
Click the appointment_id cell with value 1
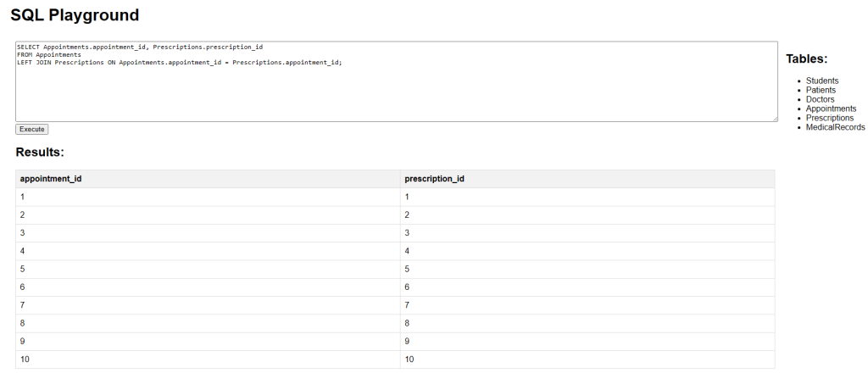[x=209, y=198]
